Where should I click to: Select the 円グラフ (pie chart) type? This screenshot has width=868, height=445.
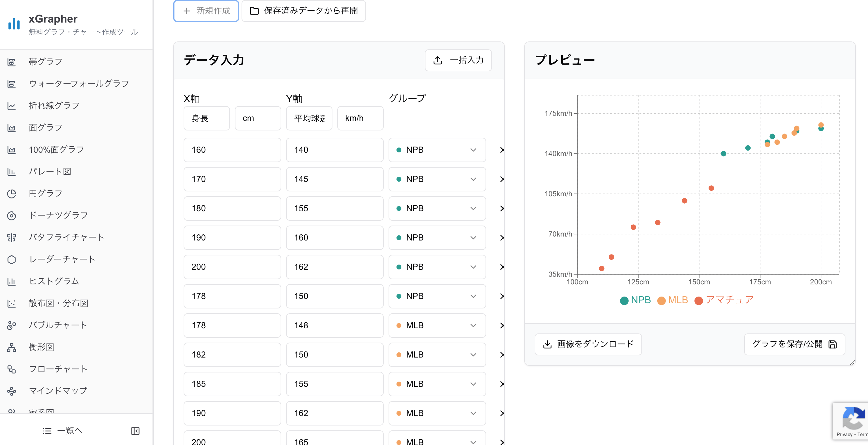[45, 193]
